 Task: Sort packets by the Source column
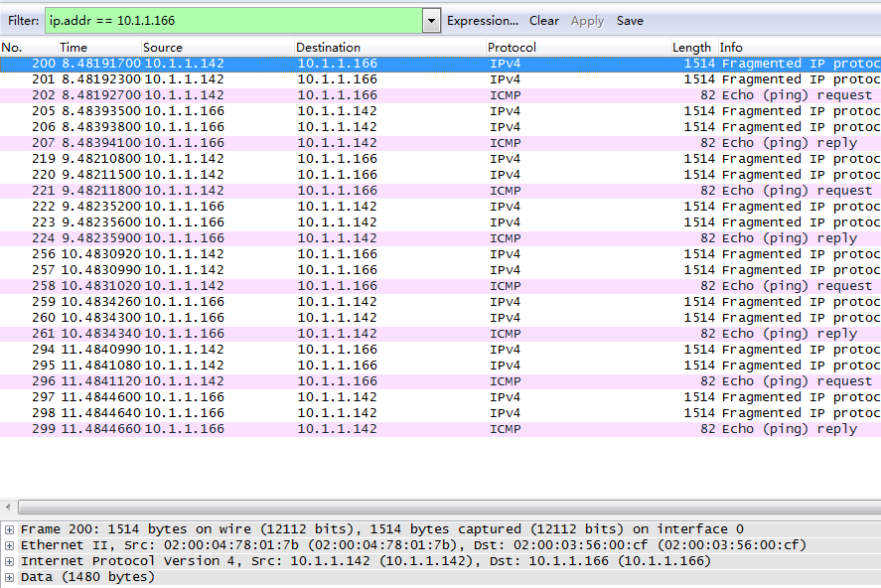[218, 47]
